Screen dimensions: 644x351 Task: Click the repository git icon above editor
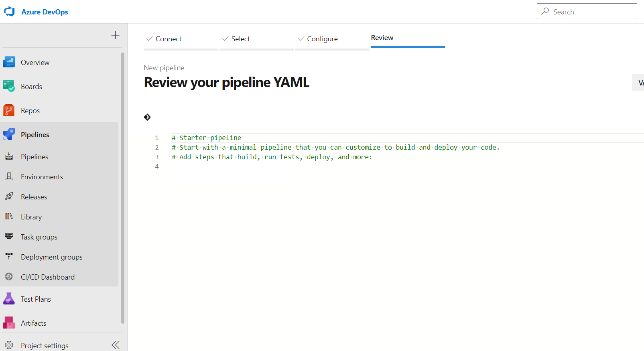(x=147, y=117)
